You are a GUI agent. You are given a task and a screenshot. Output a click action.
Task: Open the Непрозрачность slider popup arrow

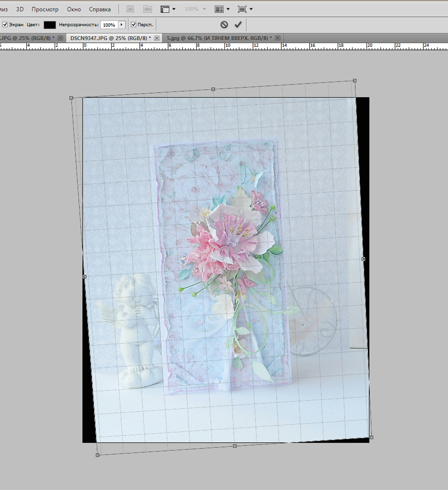tap(122, 25)
